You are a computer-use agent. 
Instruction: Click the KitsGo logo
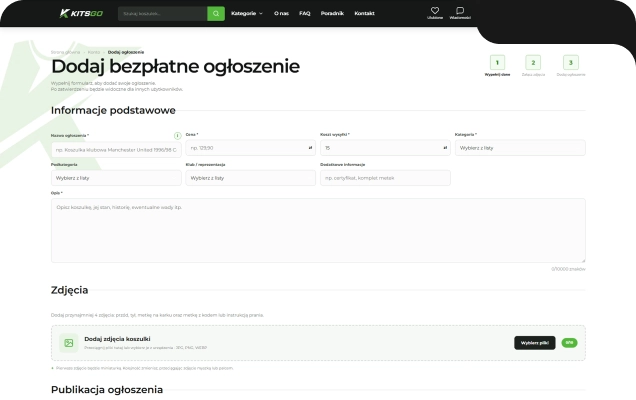tap(81, 13)
